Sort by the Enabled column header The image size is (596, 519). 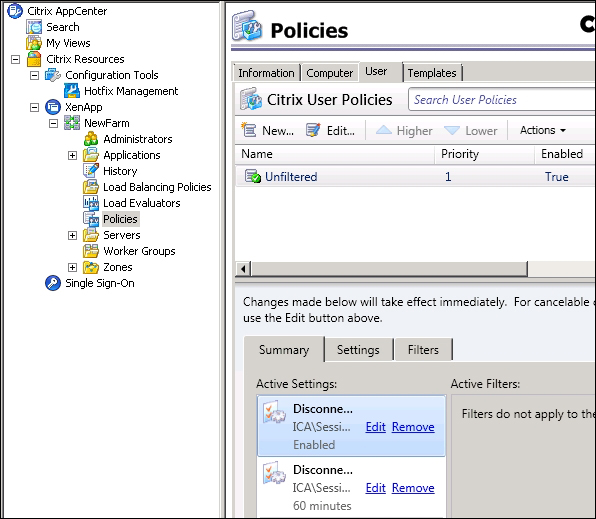tap(565, 154)
